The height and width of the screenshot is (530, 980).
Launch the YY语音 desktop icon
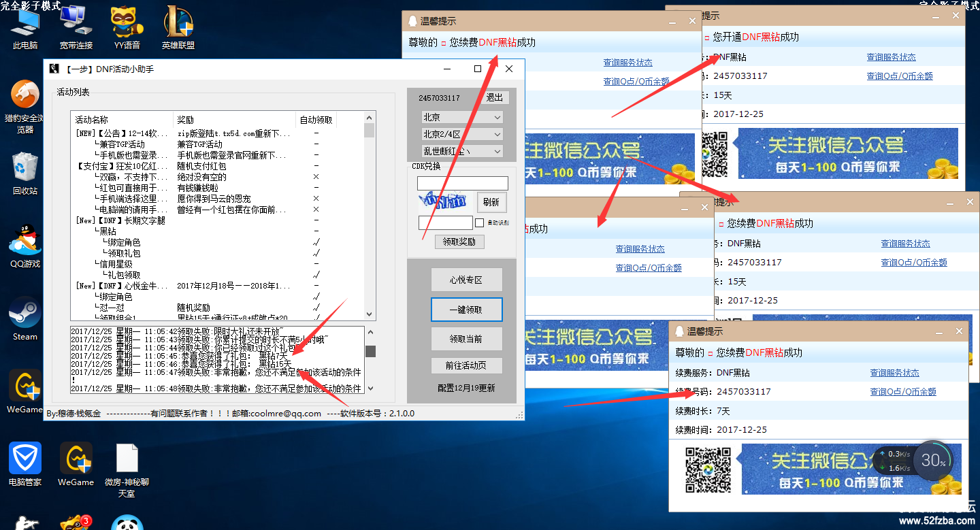(127, 27)
